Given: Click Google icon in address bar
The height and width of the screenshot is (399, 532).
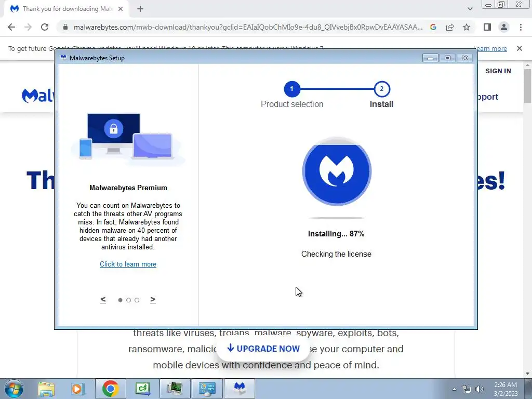Looking at the screenshot, I should click(433, 27).
